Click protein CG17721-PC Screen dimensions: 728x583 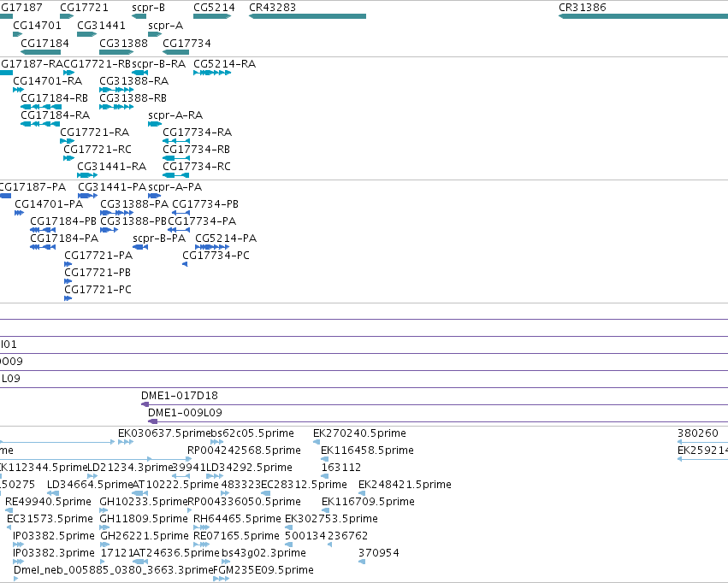(x=68, y=298)
